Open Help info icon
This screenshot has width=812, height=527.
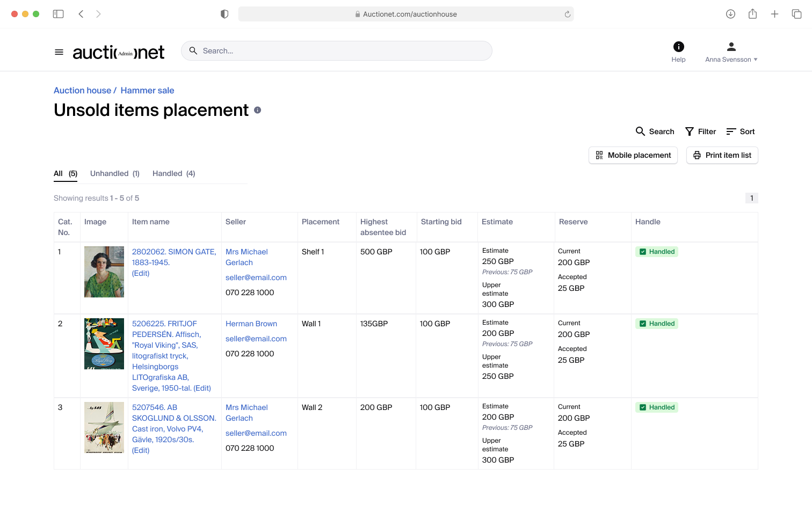coord(678,47)
